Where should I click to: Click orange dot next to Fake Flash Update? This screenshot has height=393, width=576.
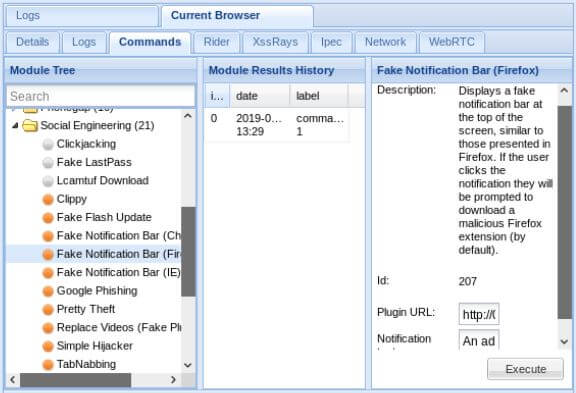pyautogui.click(x=48, y=218)
